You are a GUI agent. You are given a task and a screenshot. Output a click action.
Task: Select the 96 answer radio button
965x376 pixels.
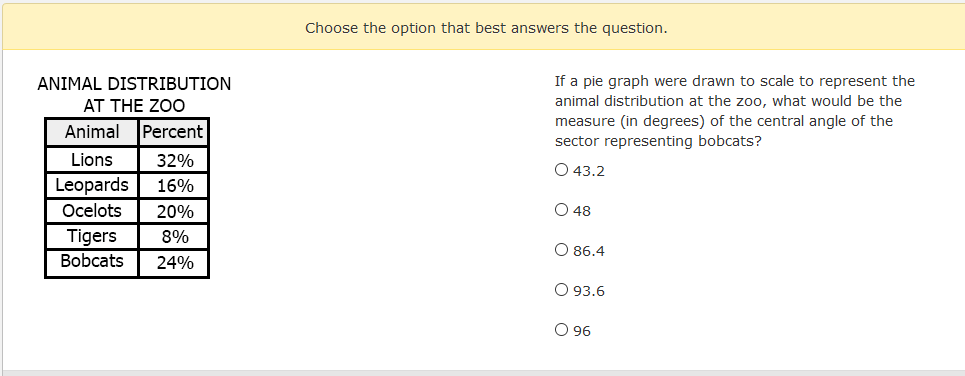pos(561,330)
